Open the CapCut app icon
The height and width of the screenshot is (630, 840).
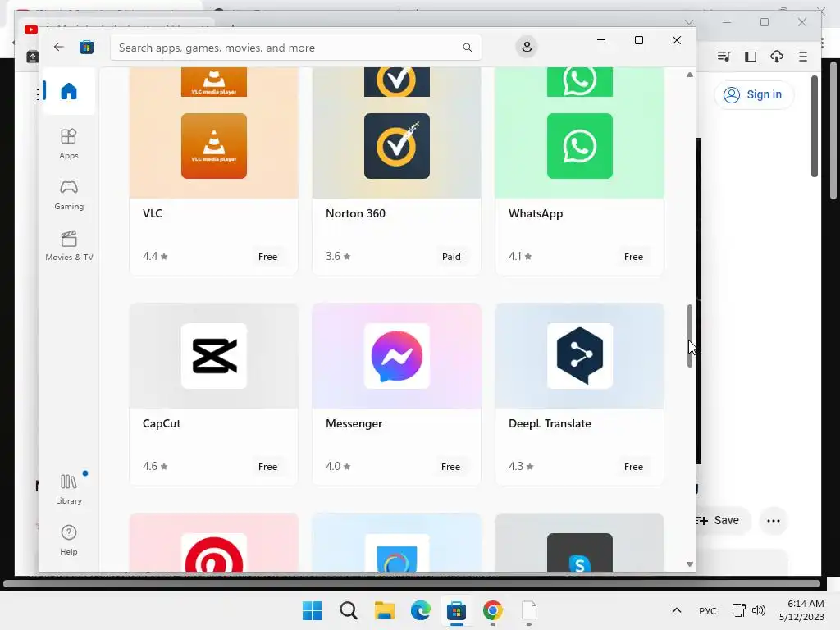coord(214,356)
